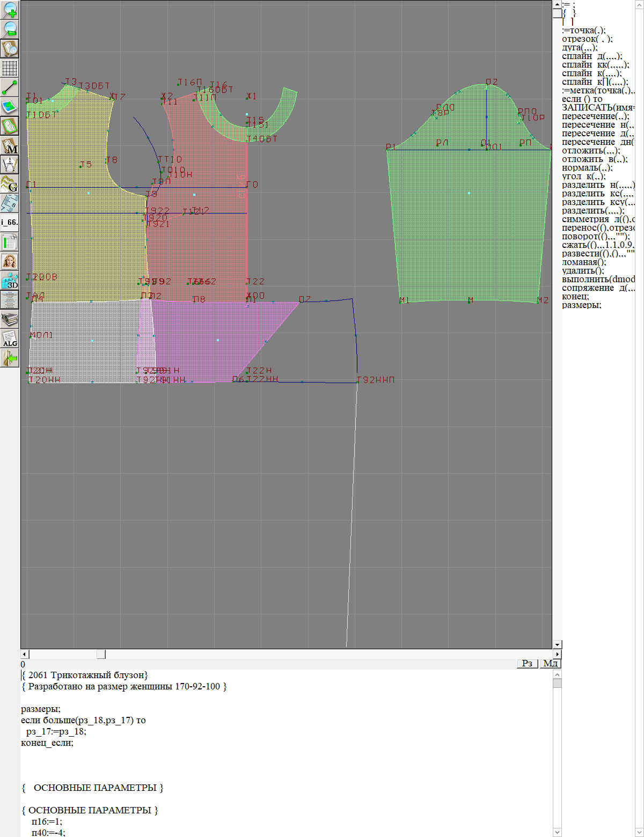Click the exit door arrow icon
644x837 pixels.
pyautogui.click(x=10, y=357)
